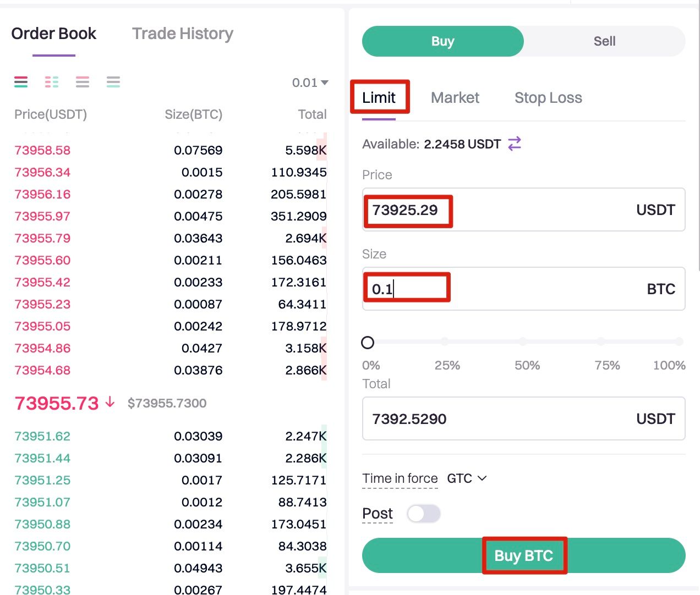Click the swap transfer arrows beside Available

(515, 144)
